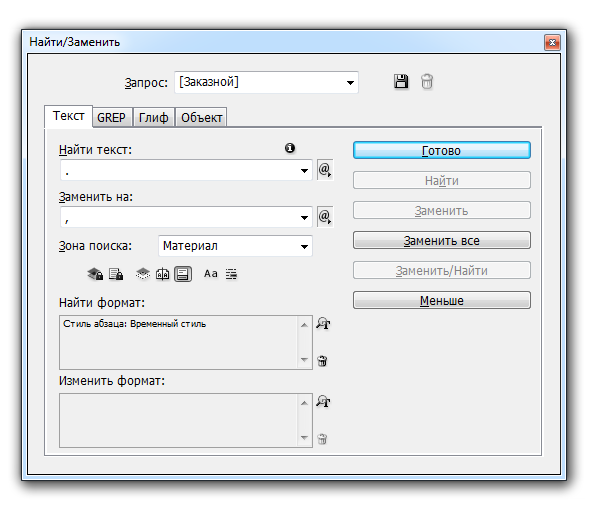Open special characters menu for Найти текст
This screenshot has width=595, height=514.
click(x=325, y=170)
